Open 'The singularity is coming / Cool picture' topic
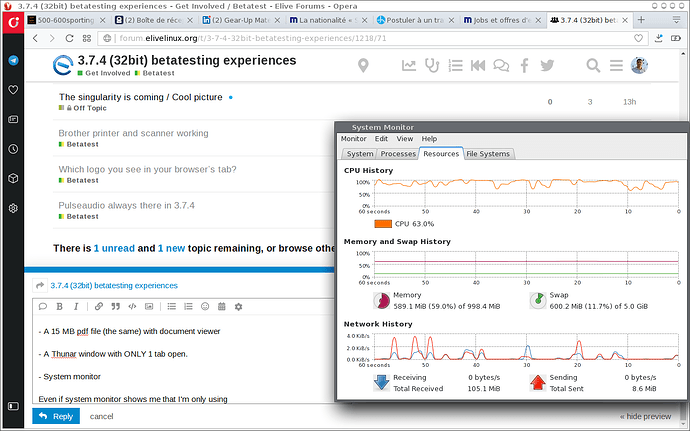 (x=141, y=97)
